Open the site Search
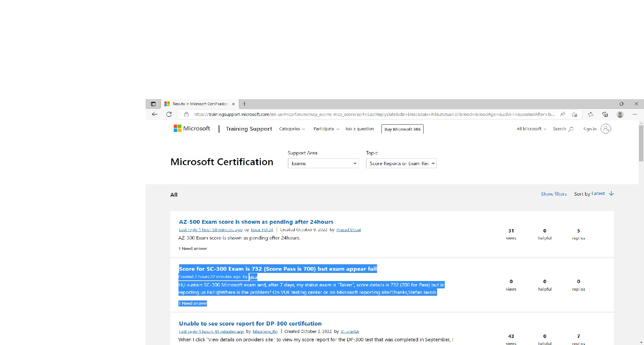Image resolution: width=644 pixels, height=345 pixels. pos(563,129)
